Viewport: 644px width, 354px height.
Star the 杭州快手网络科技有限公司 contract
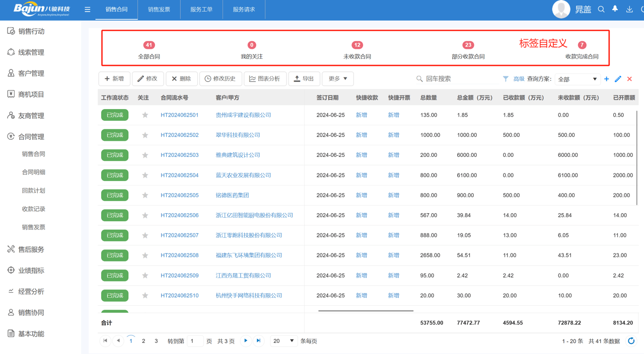pos(145,296)
